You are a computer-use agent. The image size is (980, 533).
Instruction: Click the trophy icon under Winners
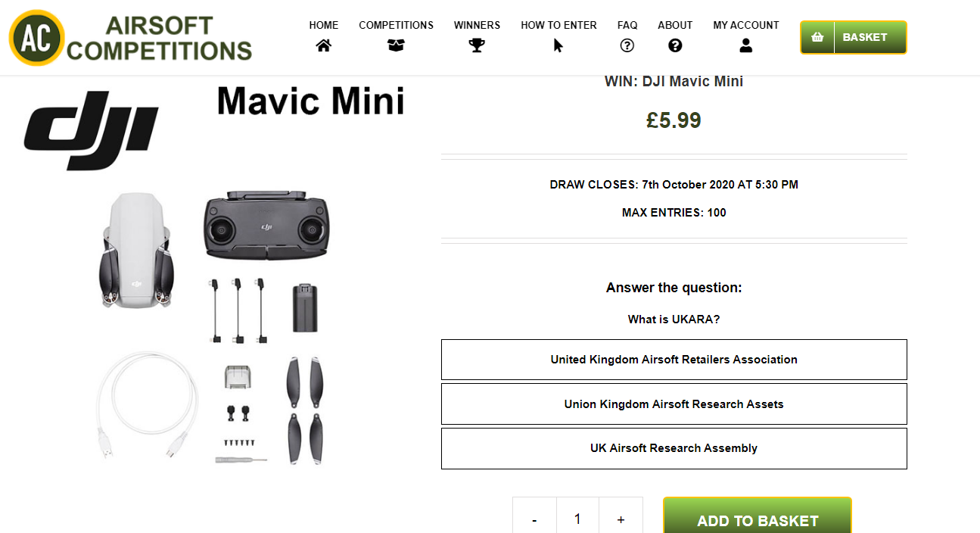477,45
